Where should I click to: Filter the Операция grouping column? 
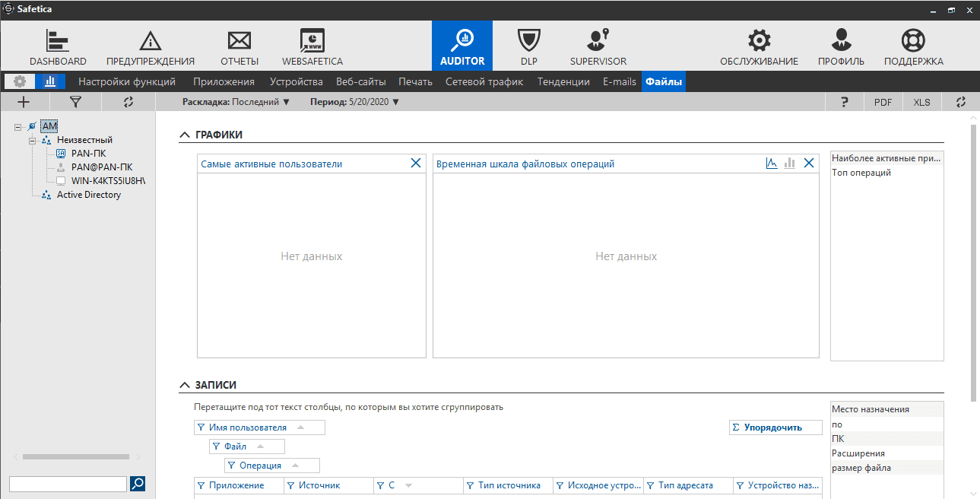231,466
